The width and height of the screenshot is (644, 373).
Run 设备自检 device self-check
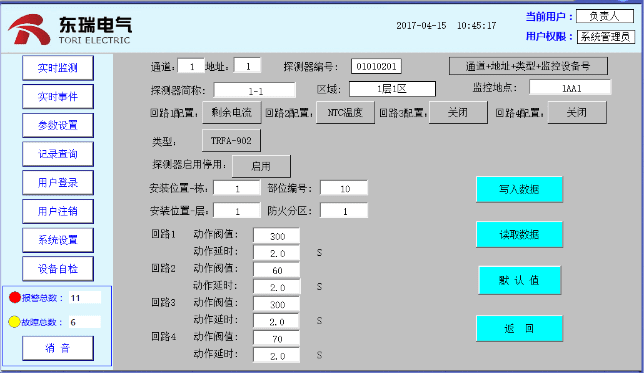58,269
